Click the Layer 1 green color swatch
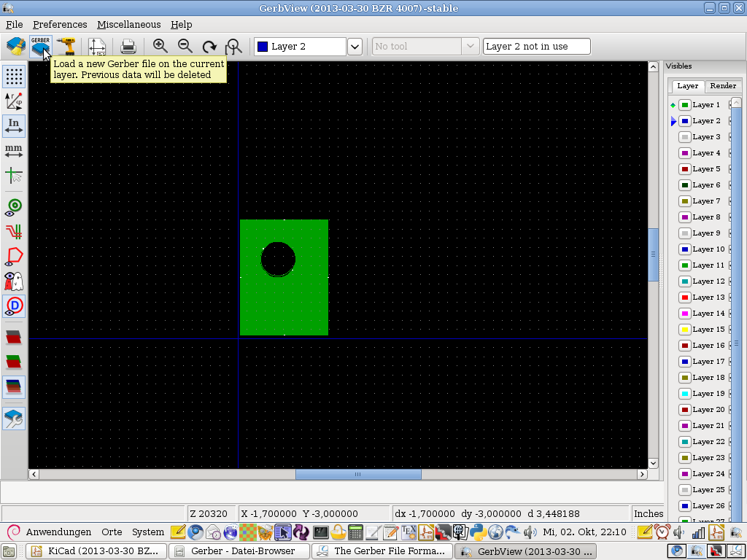747x560 pixels. 684,105
